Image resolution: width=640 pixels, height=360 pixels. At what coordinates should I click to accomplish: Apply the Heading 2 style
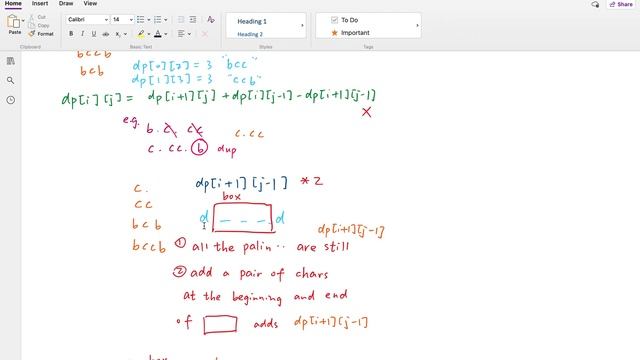[250, 34]
